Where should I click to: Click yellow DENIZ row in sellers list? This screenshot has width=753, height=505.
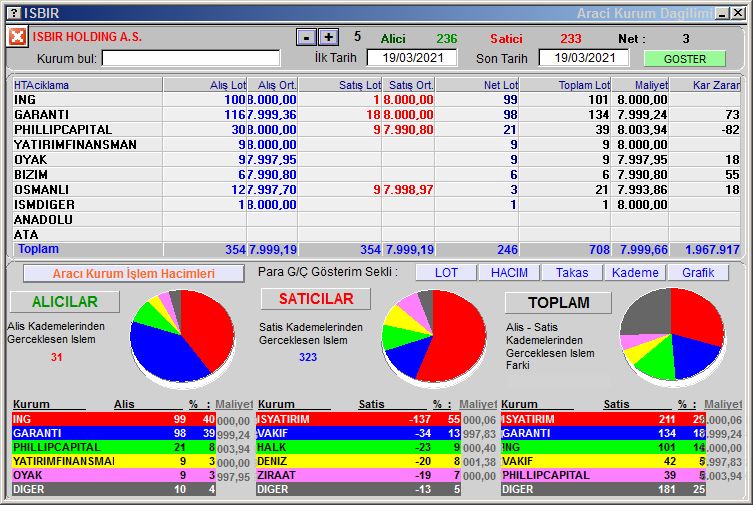click(x=359, y=461)
